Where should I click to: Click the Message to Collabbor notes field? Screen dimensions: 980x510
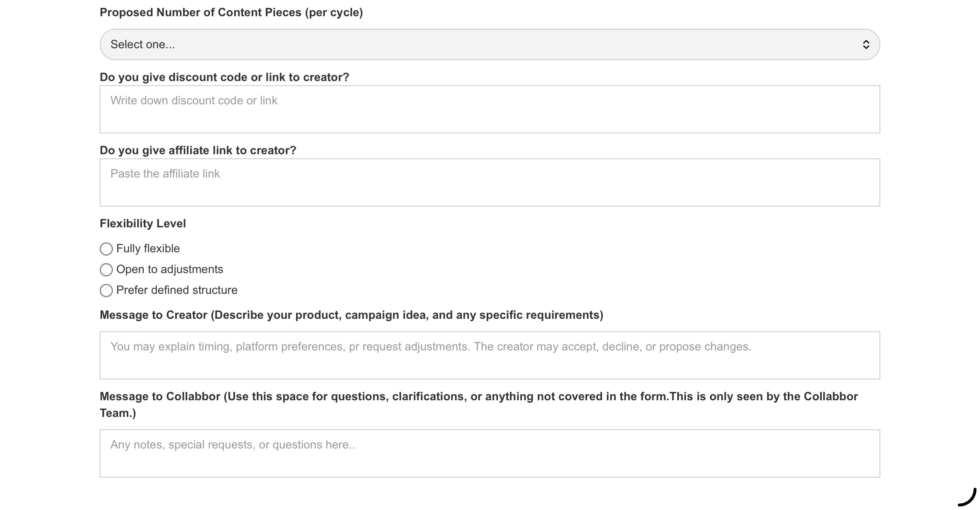(489, 453)
